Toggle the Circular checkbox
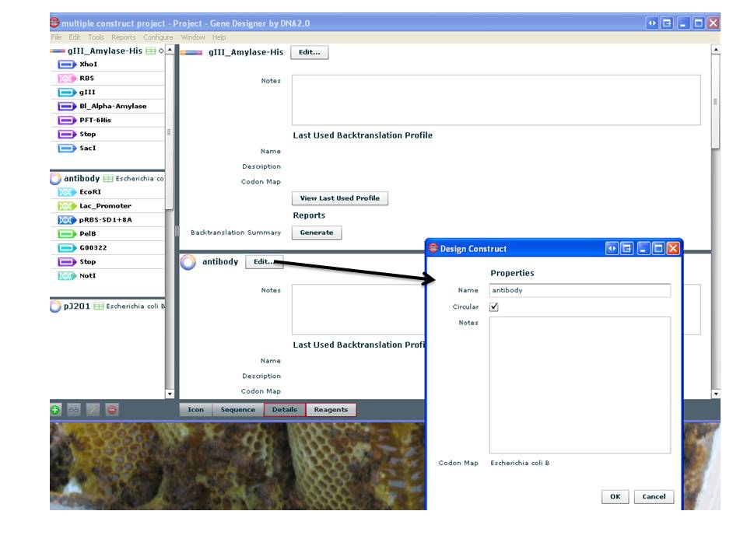The width and height of the screenshot is (747, 560). click(494, 307)
